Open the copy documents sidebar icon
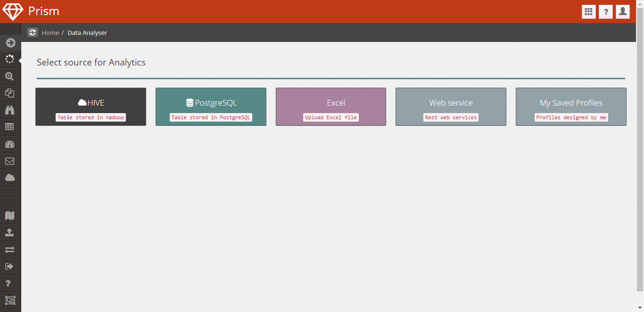Viewport: 644px width, 312px height. point(10,93)
